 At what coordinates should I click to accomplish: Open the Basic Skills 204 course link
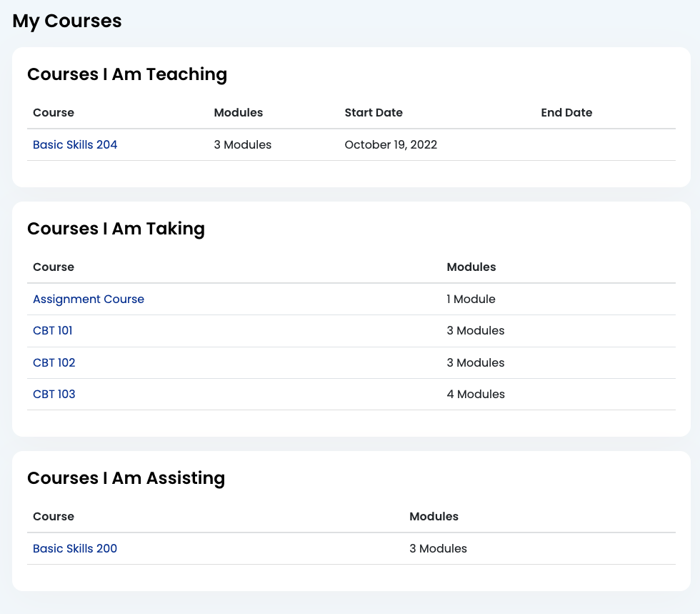pos(75,145)
